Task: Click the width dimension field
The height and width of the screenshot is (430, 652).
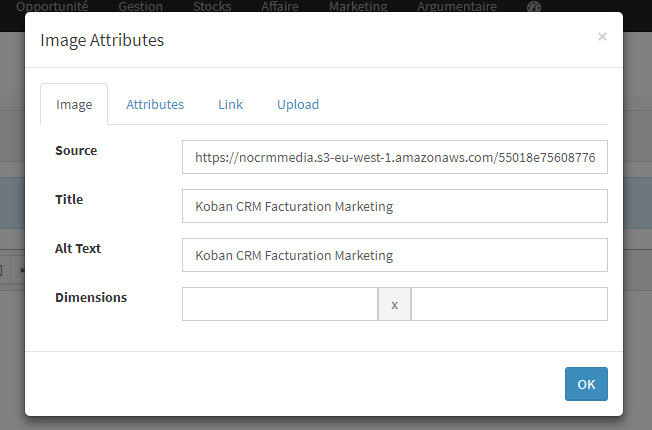Action: [x=280, y=304]
